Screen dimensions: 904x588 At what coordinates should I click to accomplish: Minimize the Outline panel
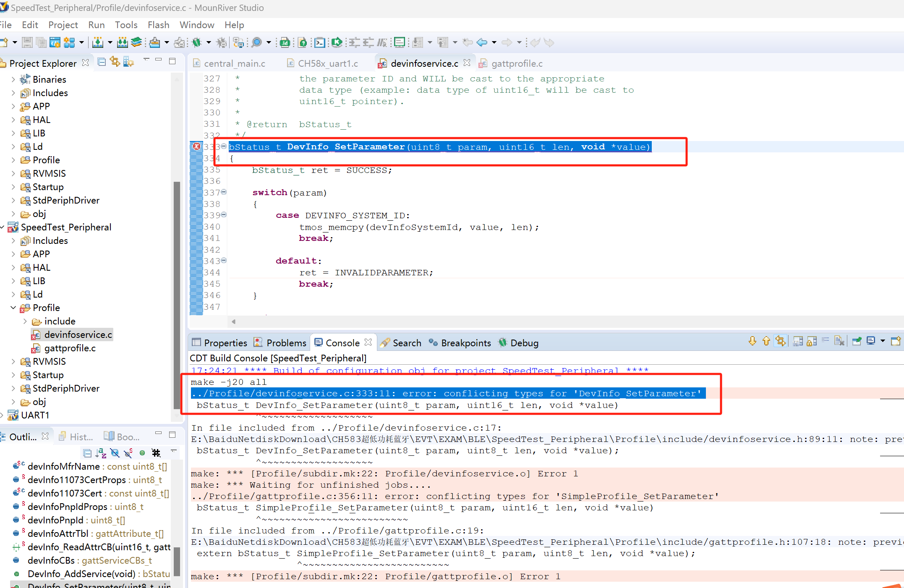(158, 433)
